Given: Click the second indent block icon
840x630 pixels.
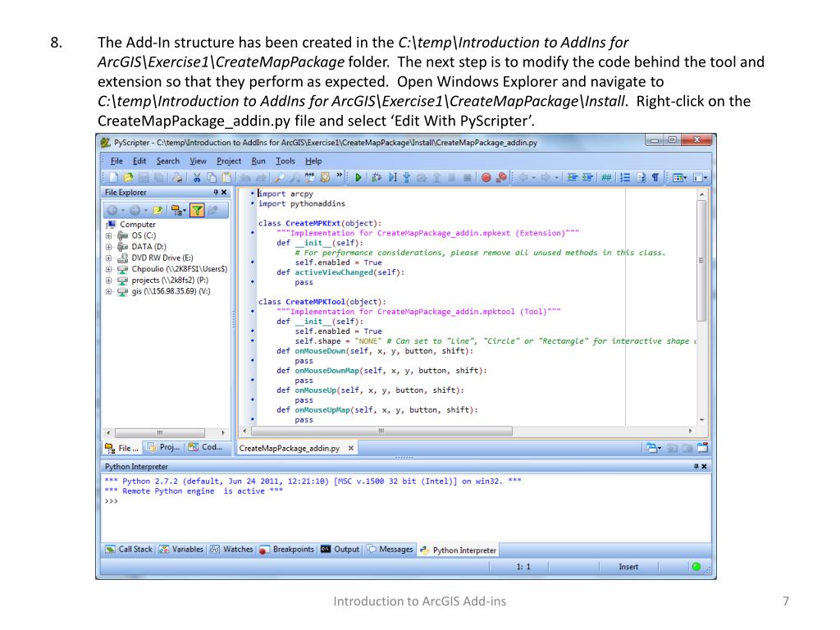Looking at the screenshot, I should tap(587, 177).
